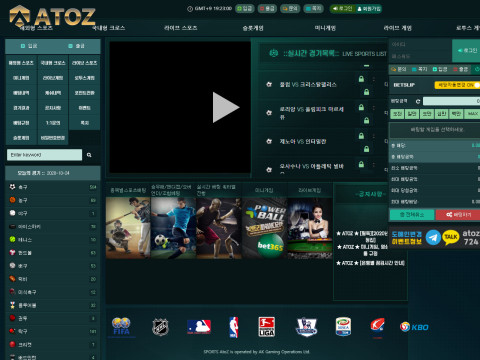Click the magnifier search icon beside keyword field
The image size is (480, 360).
(89, 155)
